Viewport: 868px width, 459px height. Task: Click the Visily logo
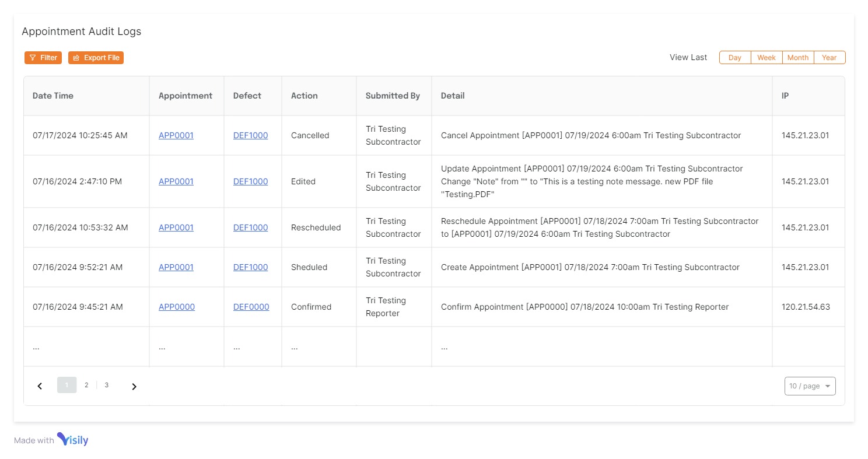coord(72,440)
